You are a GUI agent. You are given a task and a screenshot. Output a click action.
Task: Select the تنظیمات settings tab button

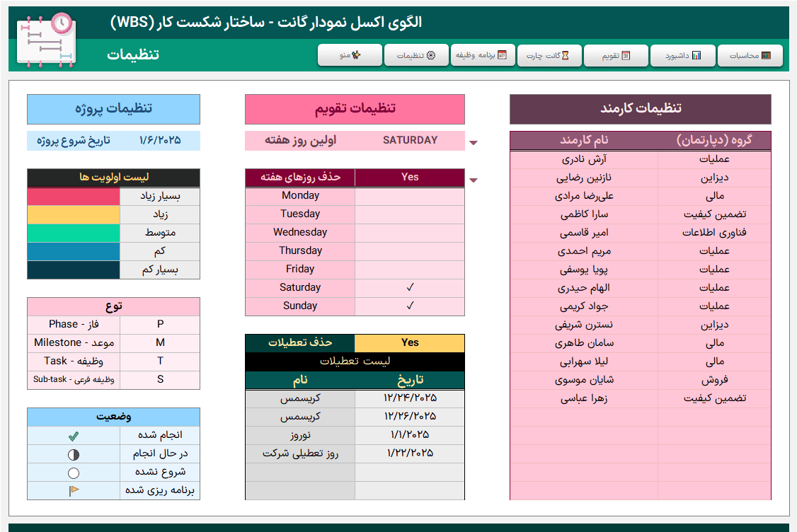tap(416, 55)
